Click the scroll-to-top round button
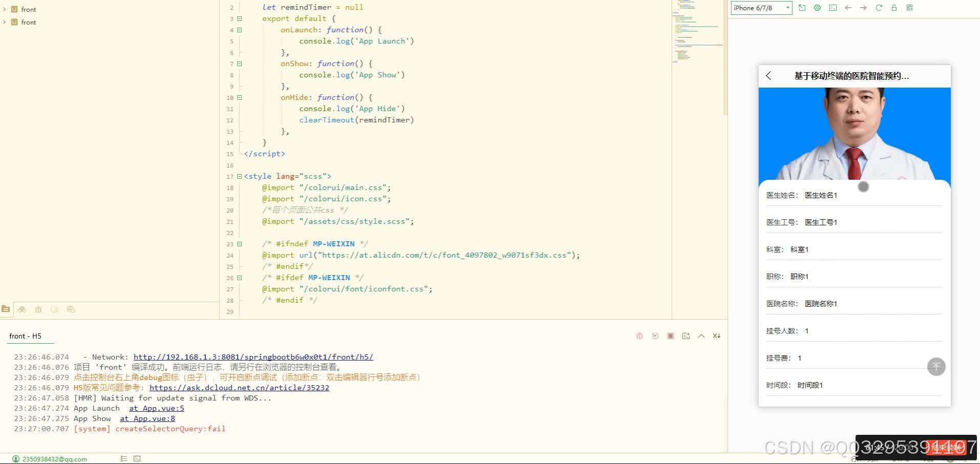Viewport: 980px width, 464px height. (x=936, y=367)
